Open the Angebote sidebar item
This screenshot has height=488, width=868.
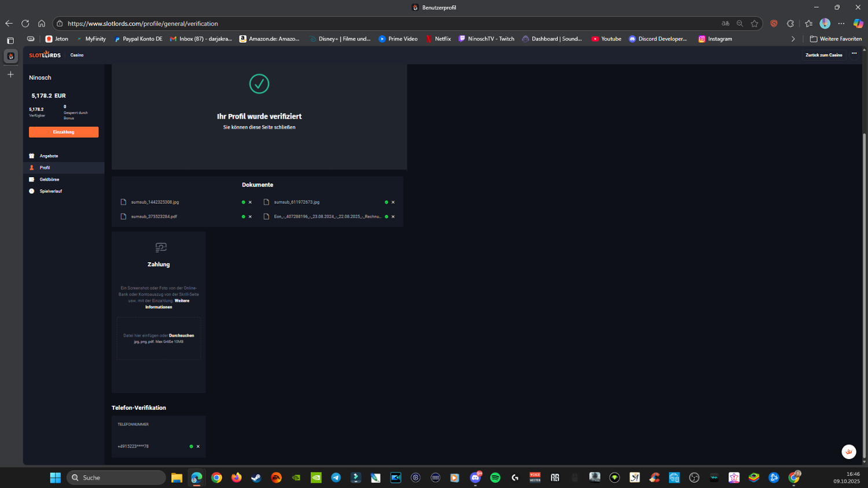49,156
